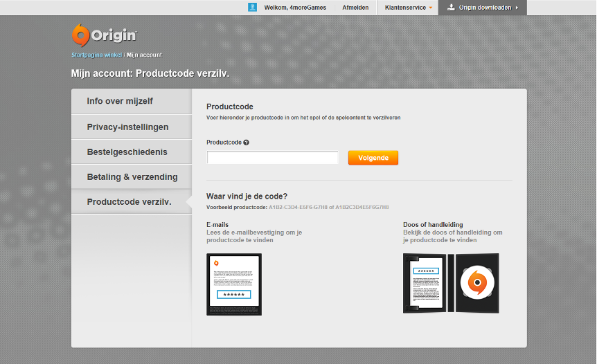Click the user avatar icon beside Welkom

click(252, 7)
